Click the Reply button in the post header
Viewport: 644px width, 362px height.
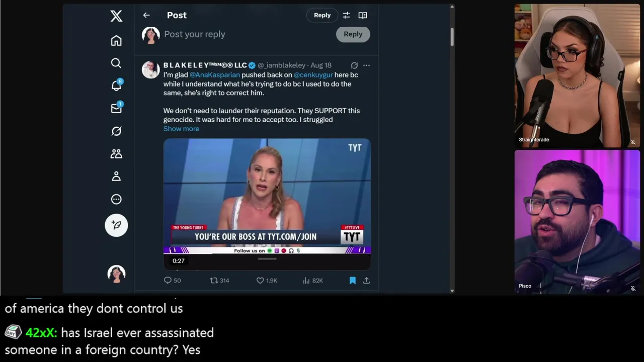(x=323, y=15)
